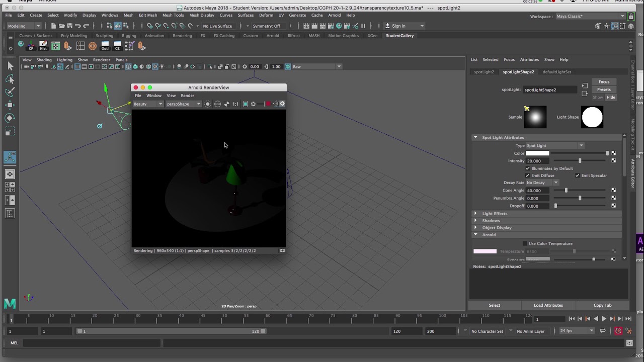The height and width of the screenshot is (362, 644).
Task: Click the play forward button on timeline
Action: click(604, 319)
